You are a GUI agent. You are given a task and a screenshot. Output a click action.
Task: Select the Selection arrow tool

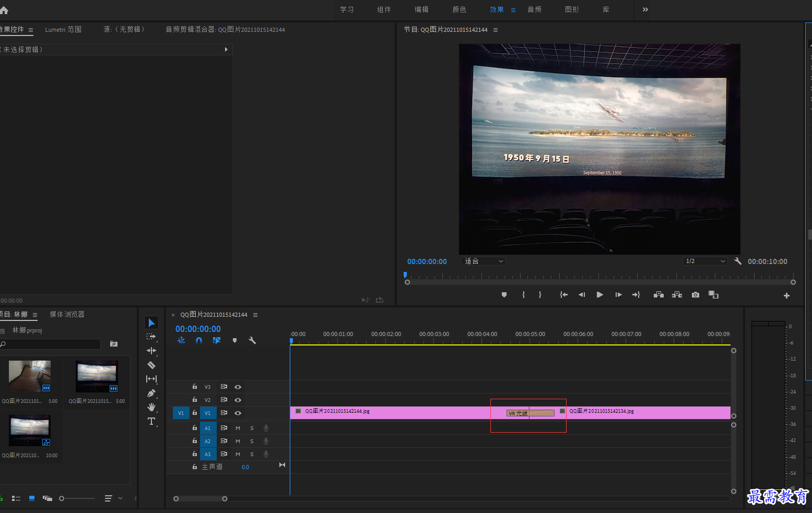click(151, 323)
